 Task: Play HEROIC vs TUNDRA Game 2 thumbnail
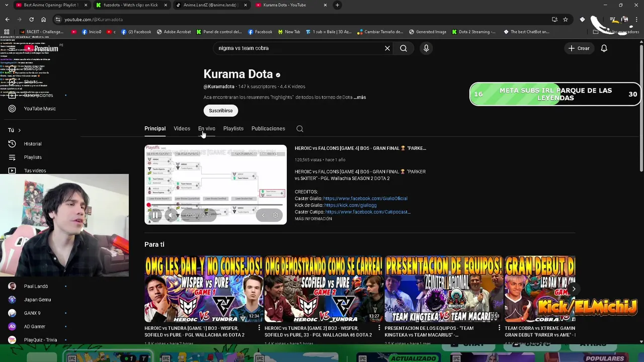pos(323,289)
